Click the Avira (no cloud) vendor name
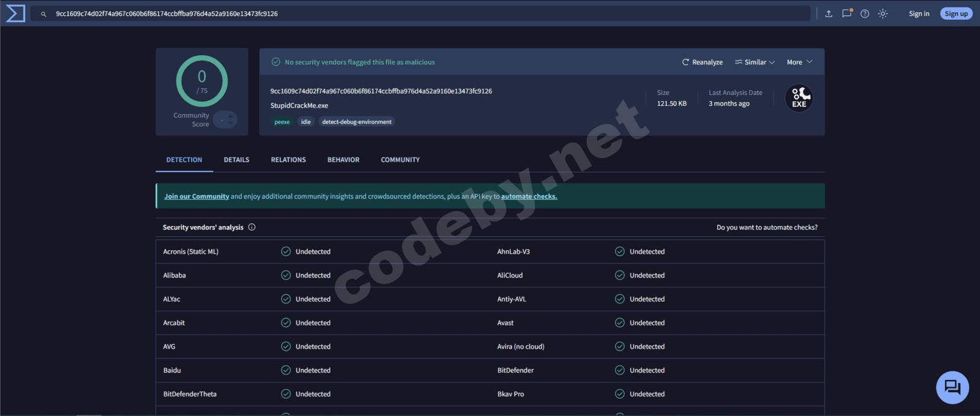The height and width of the screenshot is (416, 980). pos(521,347)
